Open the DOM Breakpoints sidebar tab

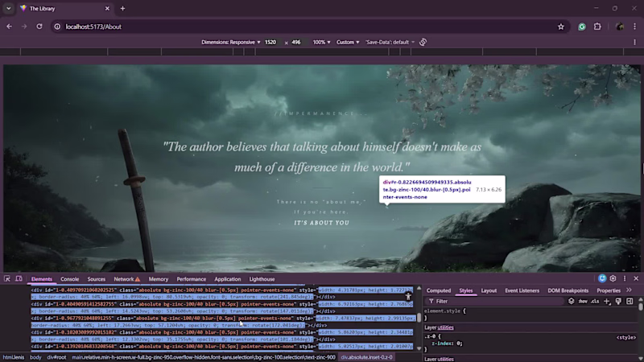pos(568,290)
